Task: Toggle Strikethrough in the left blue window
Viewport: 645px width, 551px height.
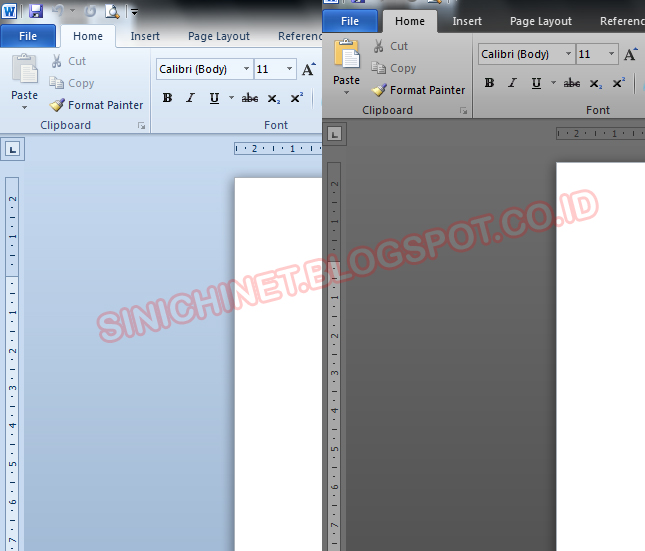Action: click(250, 98)
